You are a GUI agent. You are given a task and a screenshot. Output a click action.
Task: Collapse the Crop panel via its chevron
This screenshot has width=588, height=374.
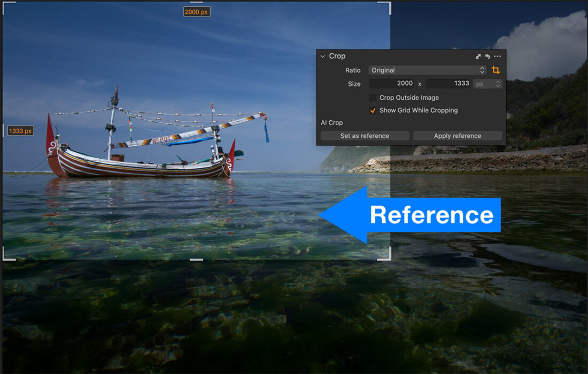coord(322,56)
